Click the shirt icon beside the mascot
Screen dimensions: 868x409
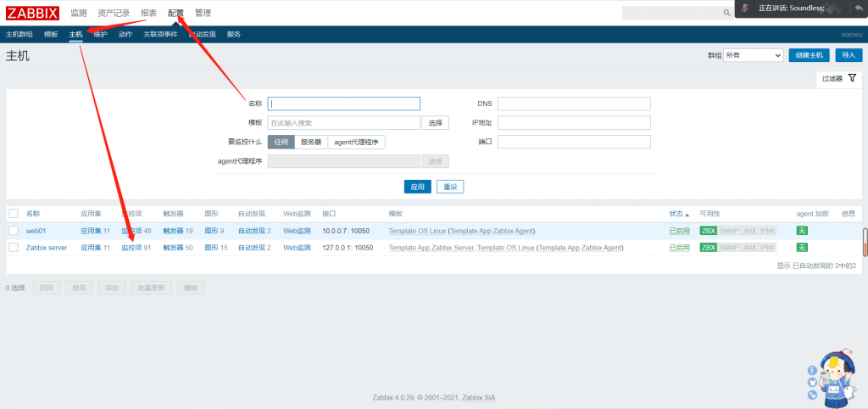(x=813, y=382)
